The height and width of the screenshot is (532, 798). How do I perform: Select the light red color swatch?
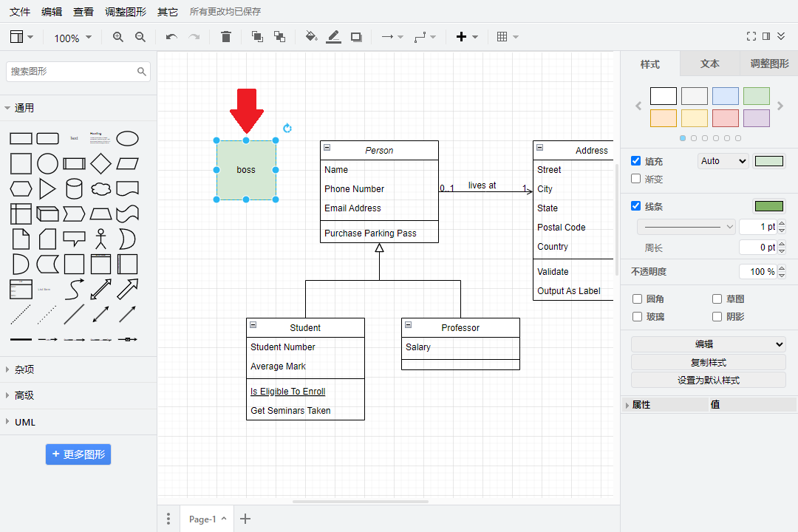[726, 118]
